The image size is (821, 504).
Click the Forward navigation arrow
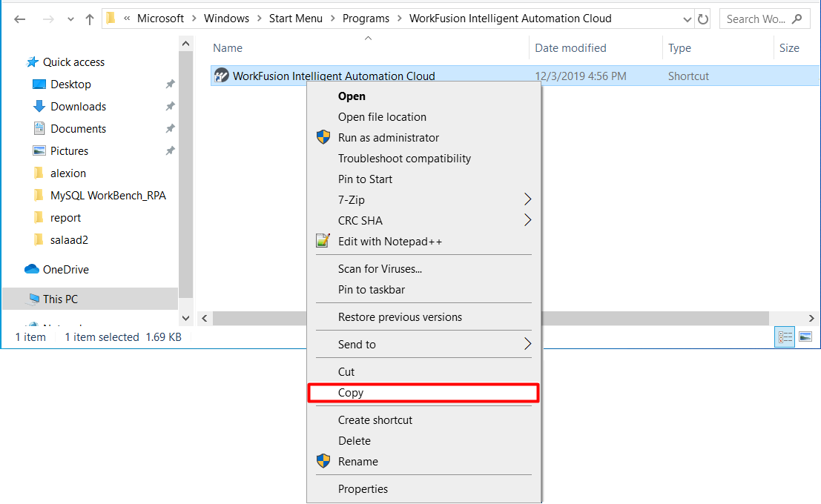(48, 19)
